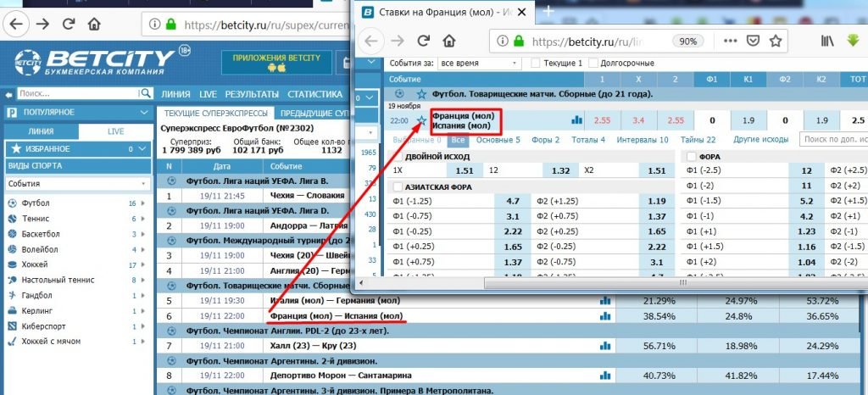This screenshot has width=868, height=395.
Task: Click the Cybersport icon in sidebar
Action: pos(12,326)
